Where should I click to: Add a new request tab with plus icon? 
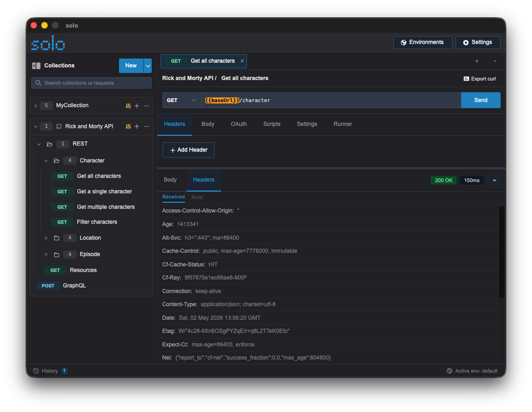(477, 61)
